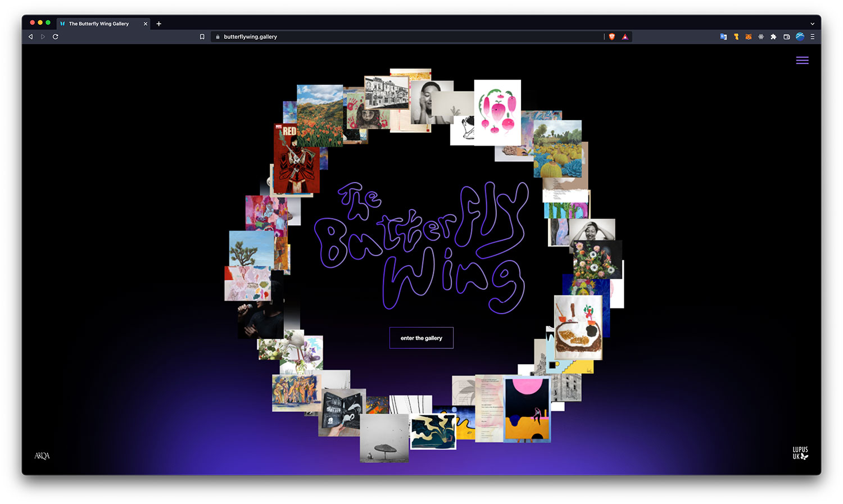
Task: Open the open sketchbook held in hand
Action: [x=342, y=412]
